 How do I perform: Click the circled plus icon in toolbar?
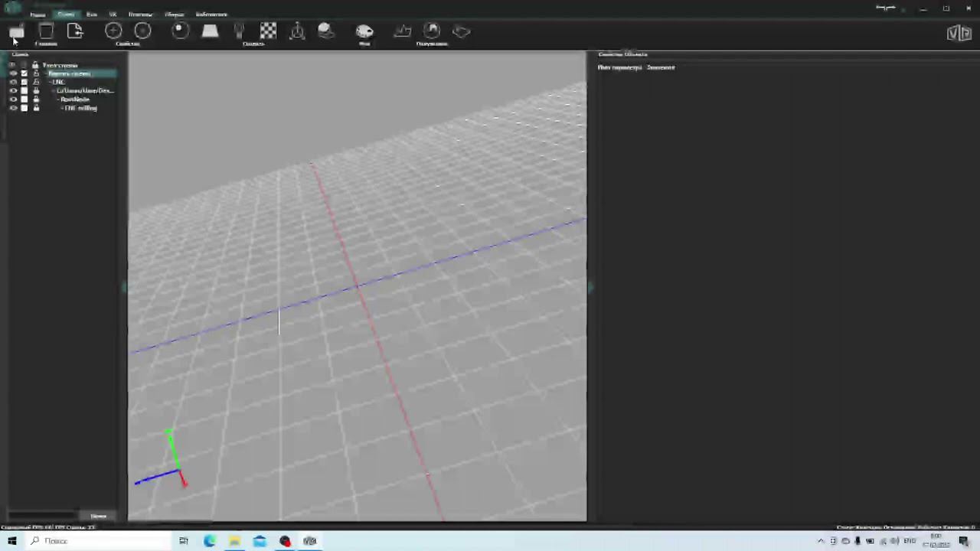click(x=113, y=31)
